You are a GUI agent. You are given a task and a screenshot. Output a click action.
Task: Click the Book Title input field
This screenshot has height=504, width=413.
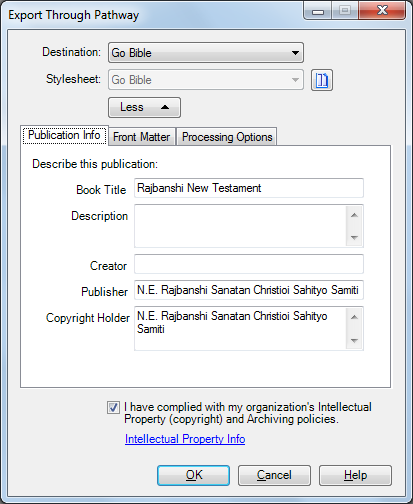click(x=249, y=188)
